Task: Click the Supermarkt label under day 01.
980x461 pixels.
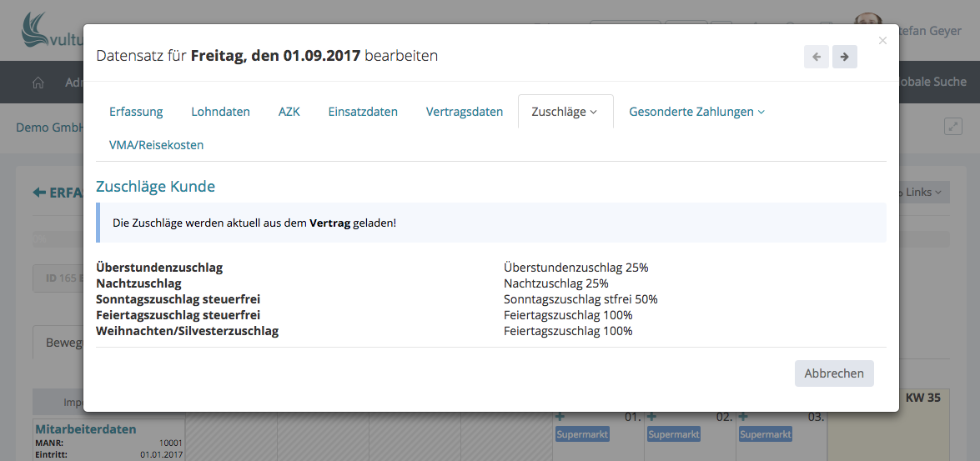Action: coord(582,434)
